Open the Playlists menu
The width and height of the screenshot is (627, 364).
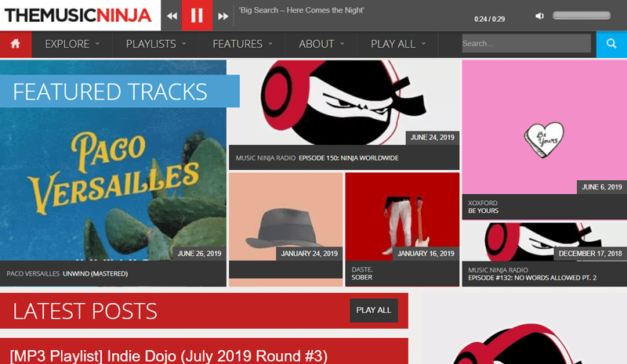[156, 44]
